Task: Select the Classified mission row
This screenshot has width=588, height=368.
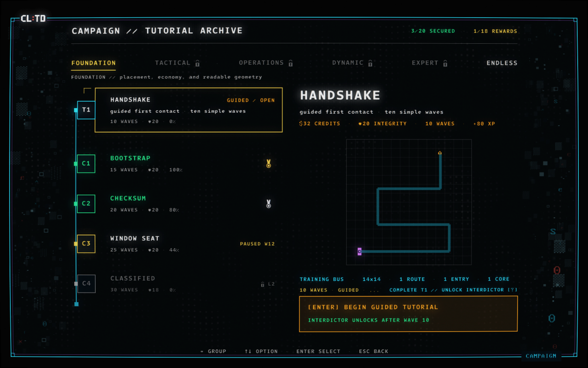Action: click(189, 284)
